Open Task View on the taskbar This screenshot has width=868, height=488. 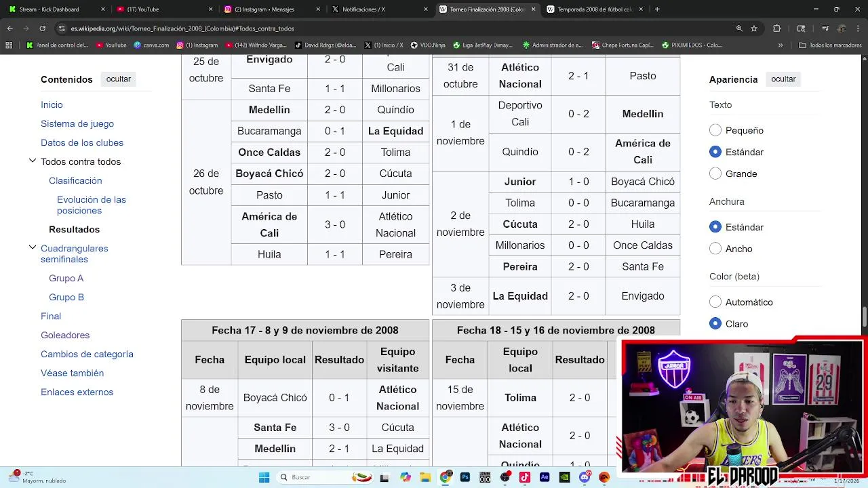click(384, 477)
